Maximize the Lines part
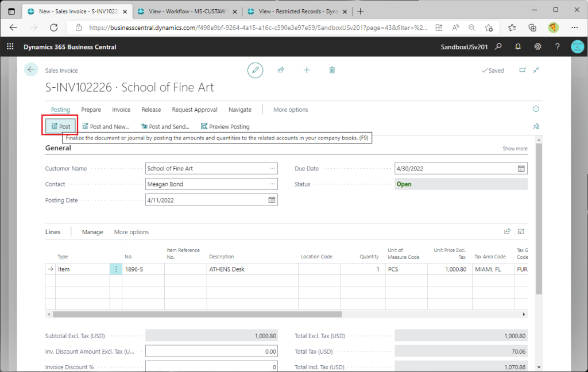The width and height of the screenshot is (588, 372). click(521, 231)
